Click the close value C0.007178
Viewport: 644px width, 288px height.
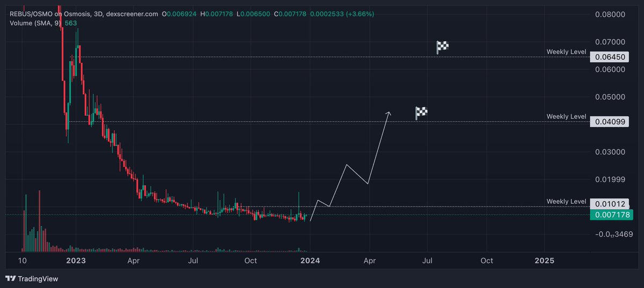pos(290,13)
